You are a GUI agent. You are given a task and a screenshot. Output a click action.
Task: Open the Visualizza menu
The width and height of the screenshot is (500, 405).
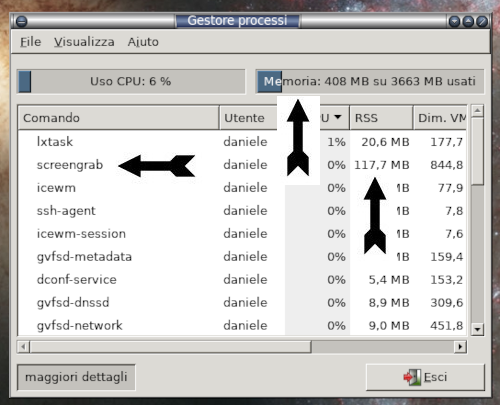point(84,42)
